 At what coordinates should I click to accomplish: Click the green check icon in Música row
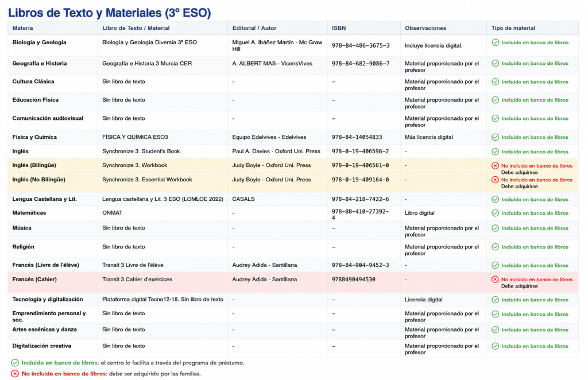[x=496, y=228]
